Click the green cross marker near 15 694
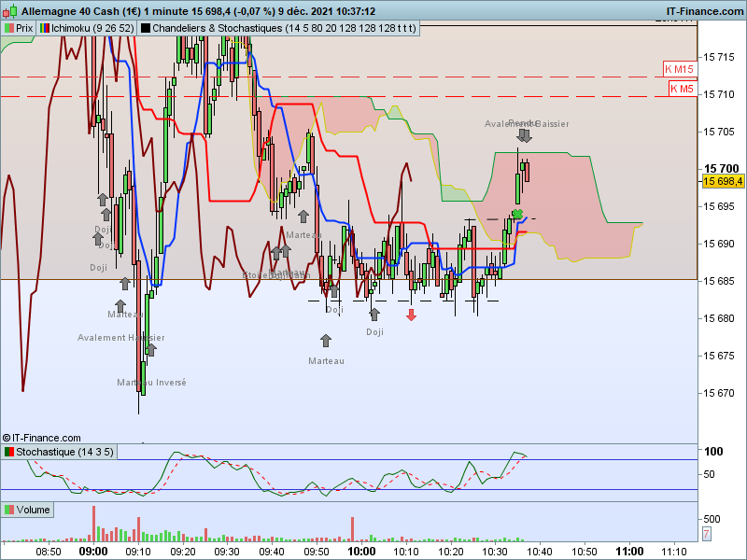The image size is (747, 560). pyautogui.click(x=517, y=214)
